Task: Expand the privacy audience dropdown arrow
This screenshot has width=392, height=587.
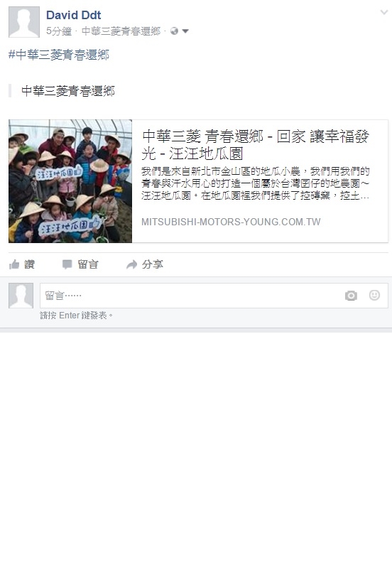Action: coord(185,31)
